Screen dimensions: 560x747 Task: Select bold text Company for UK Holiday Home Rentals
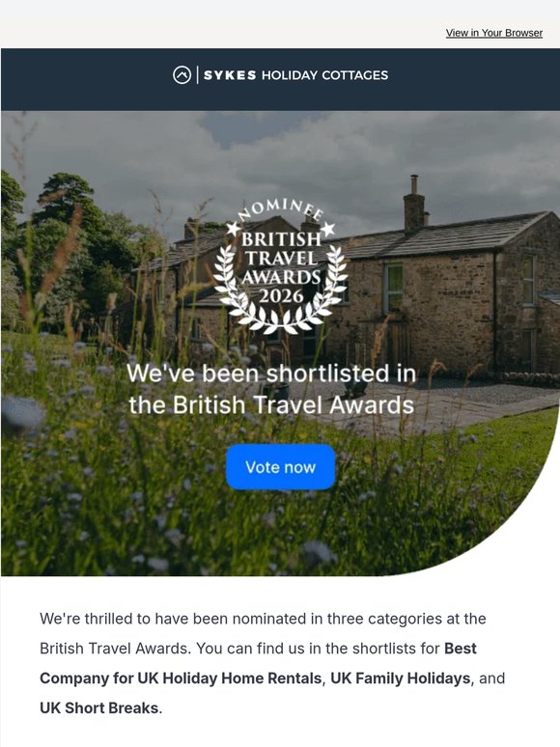(x=181, y=678)
